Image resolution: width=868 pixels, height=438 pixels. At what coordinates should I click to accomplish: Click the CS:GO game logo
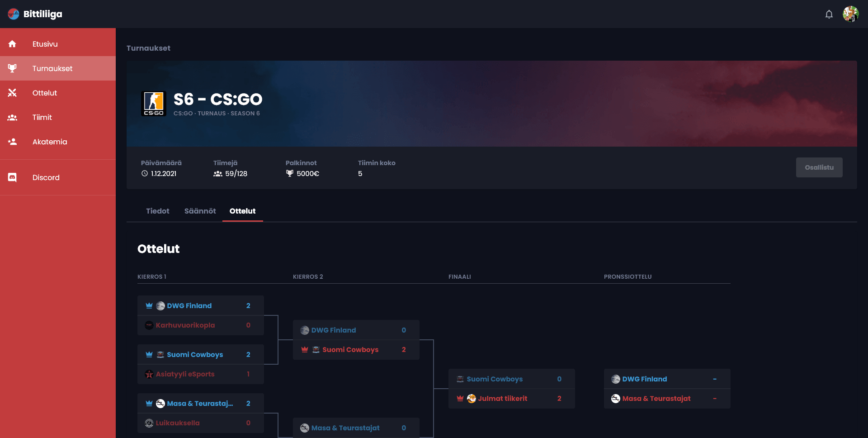tap(154, 104)
